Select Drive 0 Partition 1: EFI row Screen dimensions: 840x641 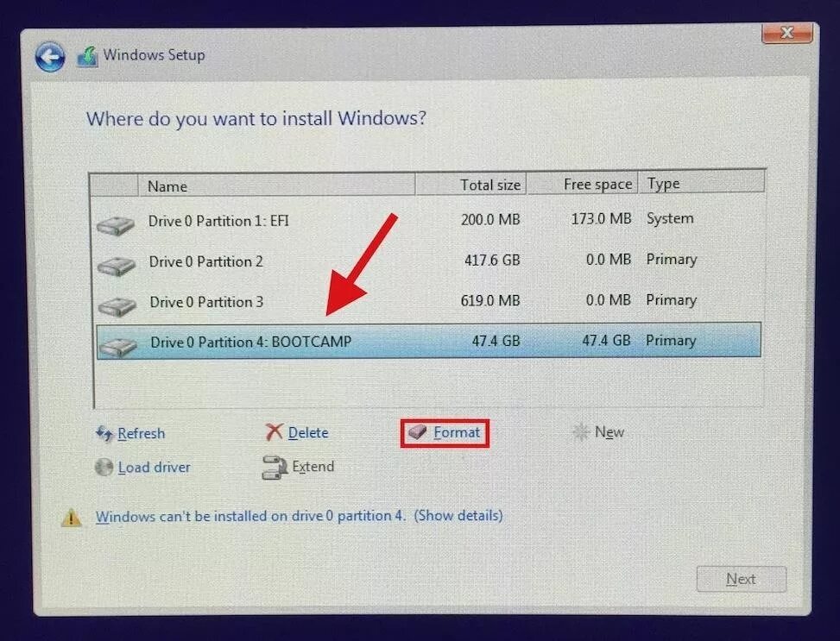point(427,220)
